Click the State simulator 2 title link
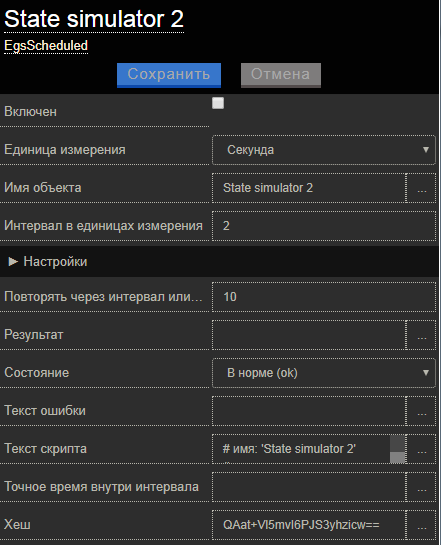The height and width of the screenshot is (545, 441). (94, 19)
